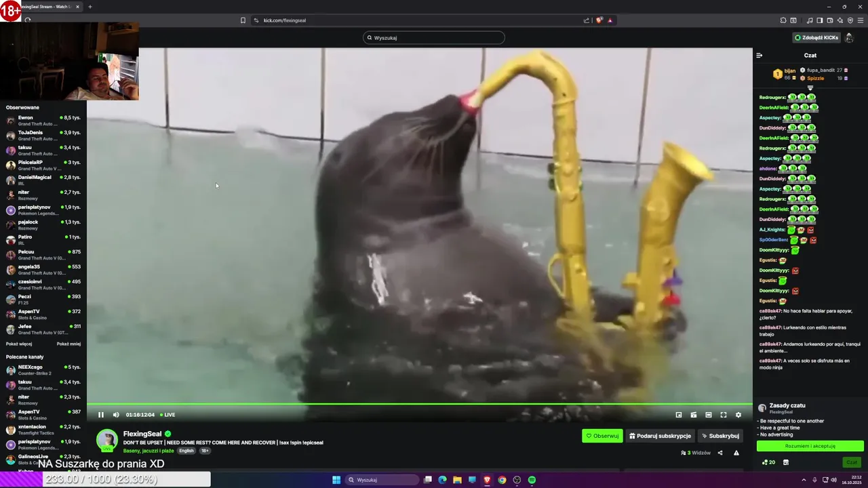Open the xntentacion recommended channel

43,430
